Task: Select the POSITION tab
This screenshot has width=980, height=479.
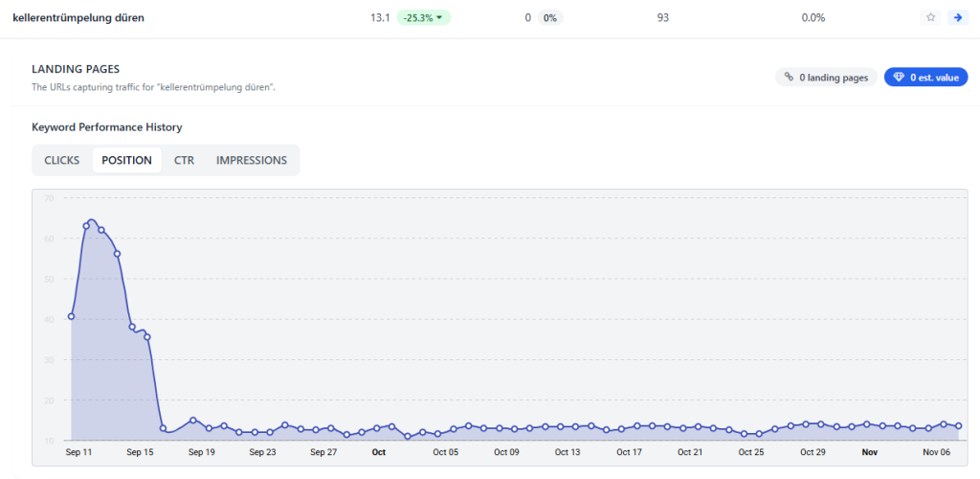Action: pyautogui.click(x=126, y=160)
